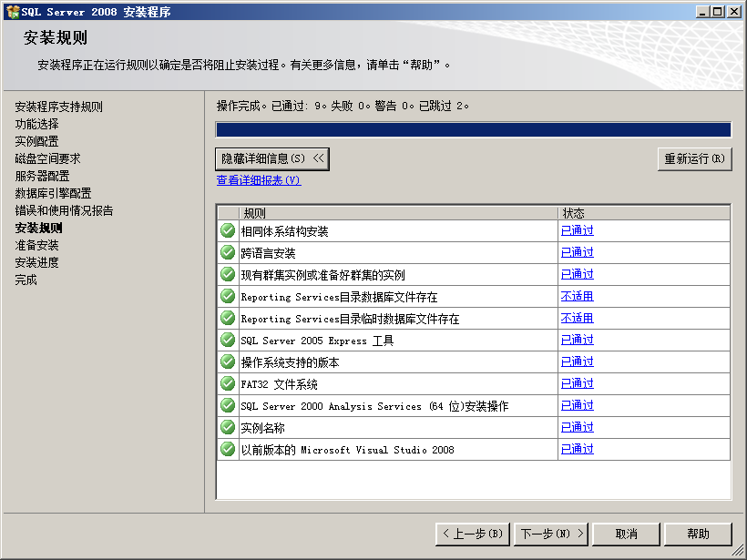Return to previous step with 上一步

pyautogui.click(x=472, y=534)
